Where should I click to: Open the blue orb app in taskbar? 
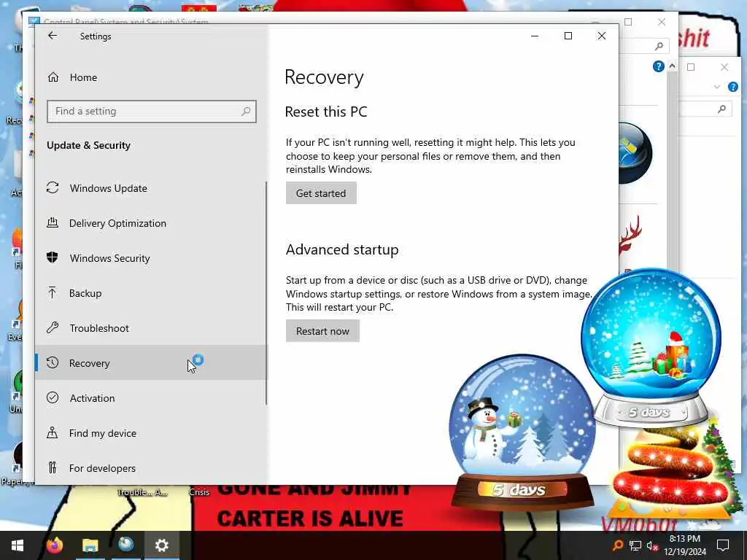click(125, 545)
